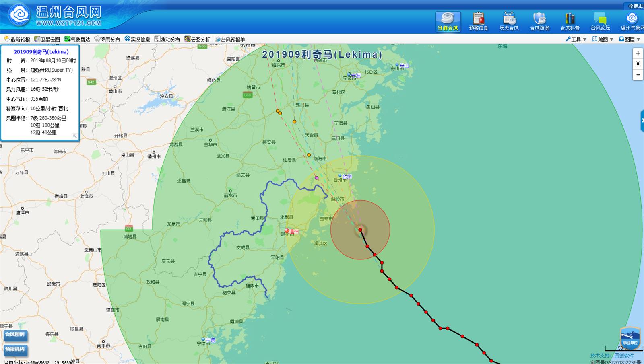Click the 台风防御 typhoon defense icon
Screen dimensions: 644x364
pos(539,21)
